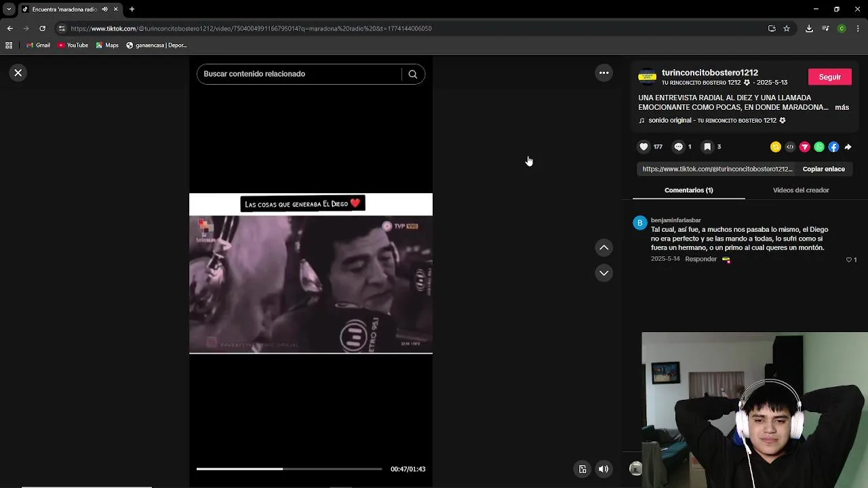868x488 pixels.
Task: Click the 'Copiar enlace' button
Action: 823,169
